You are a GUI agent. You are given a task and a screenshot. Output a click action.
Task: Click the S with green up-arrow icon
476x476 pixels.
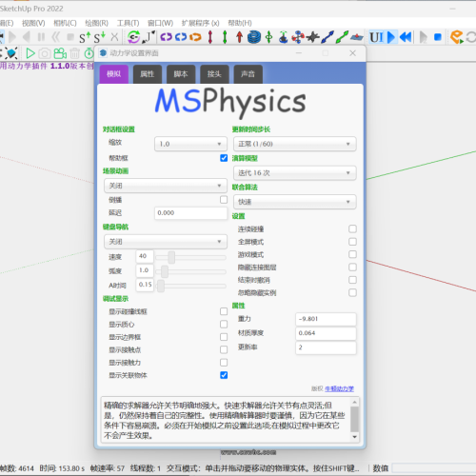pos(85,37)
